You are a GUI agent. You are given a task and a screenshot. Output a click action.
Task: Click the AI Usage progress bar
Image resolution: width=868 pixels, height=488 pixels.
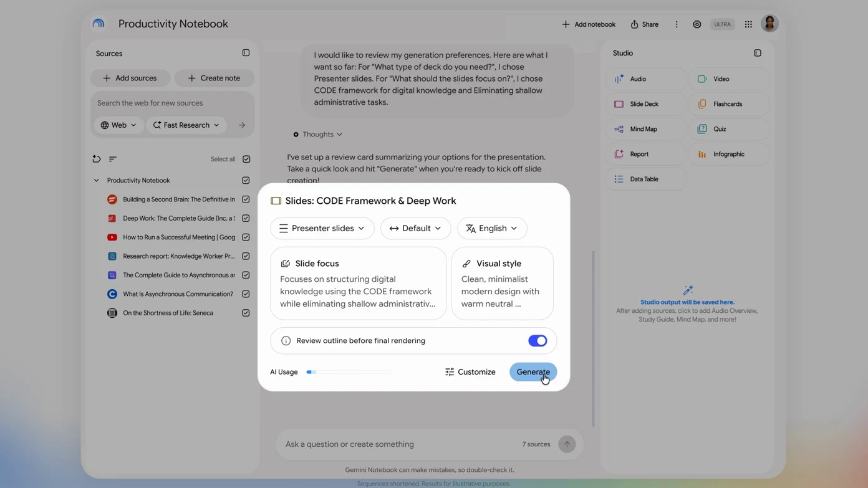click(x=349, y=372)
